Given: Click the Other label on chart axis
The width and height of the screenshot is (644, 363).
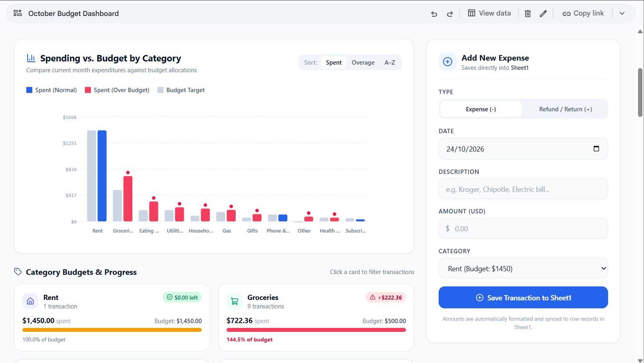Looking at the screenshot, I should click(304, 231).
